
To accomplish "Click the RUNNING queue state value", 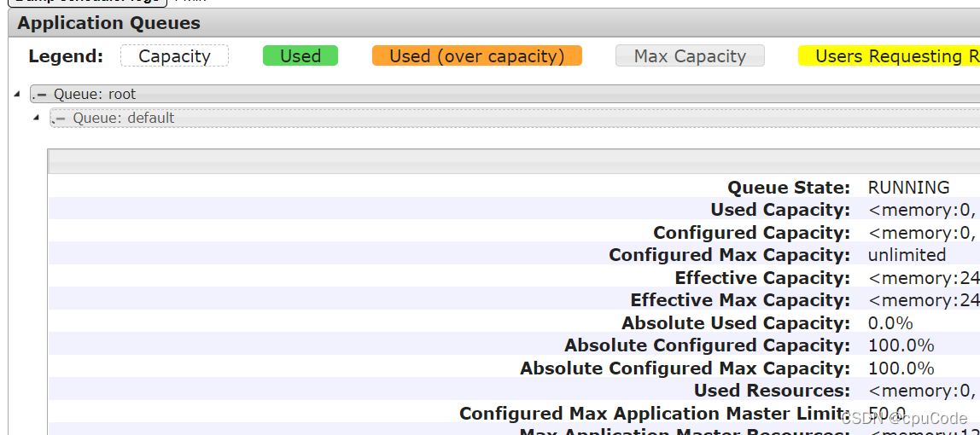I will [x=909, y=188].
